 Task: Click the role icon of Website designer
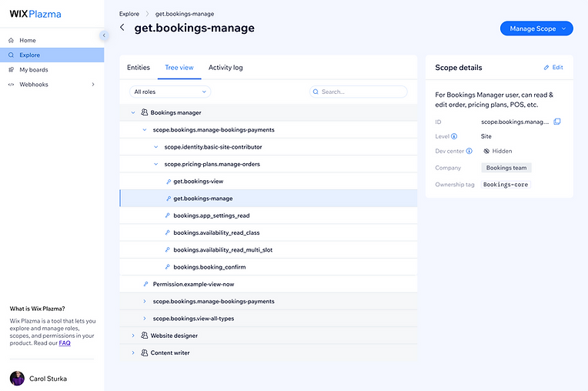[x=145, y=335]
